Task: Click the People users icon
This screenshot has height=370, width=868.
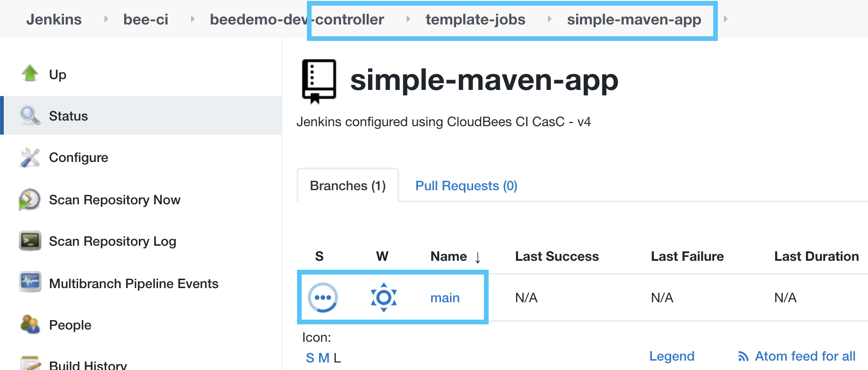Action: click(30, 324)
